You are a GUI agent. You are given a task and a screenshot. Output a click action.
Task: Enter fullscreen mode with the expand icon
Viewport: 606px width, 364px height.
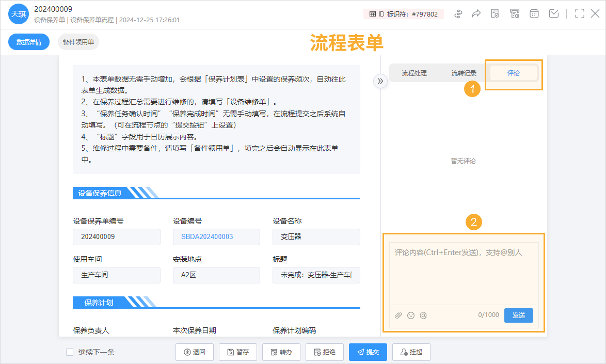tap(579, 13)
